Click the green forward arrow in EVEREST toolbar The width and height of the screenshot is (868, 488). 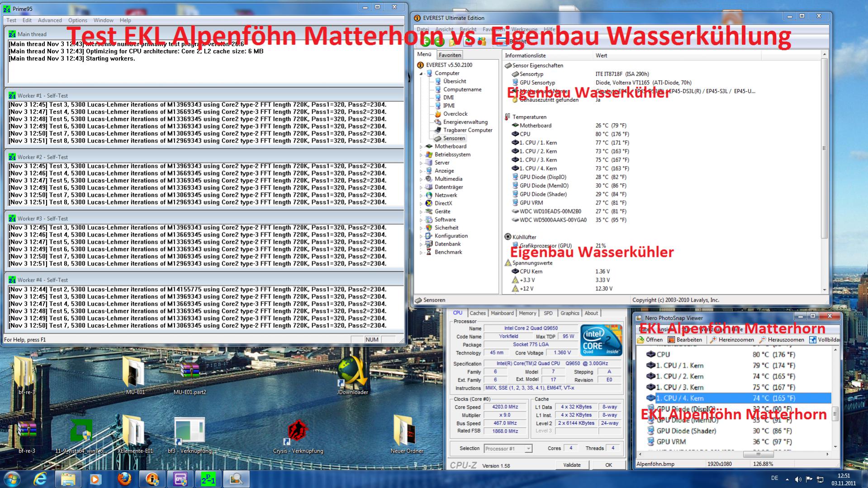pos(439,42)
